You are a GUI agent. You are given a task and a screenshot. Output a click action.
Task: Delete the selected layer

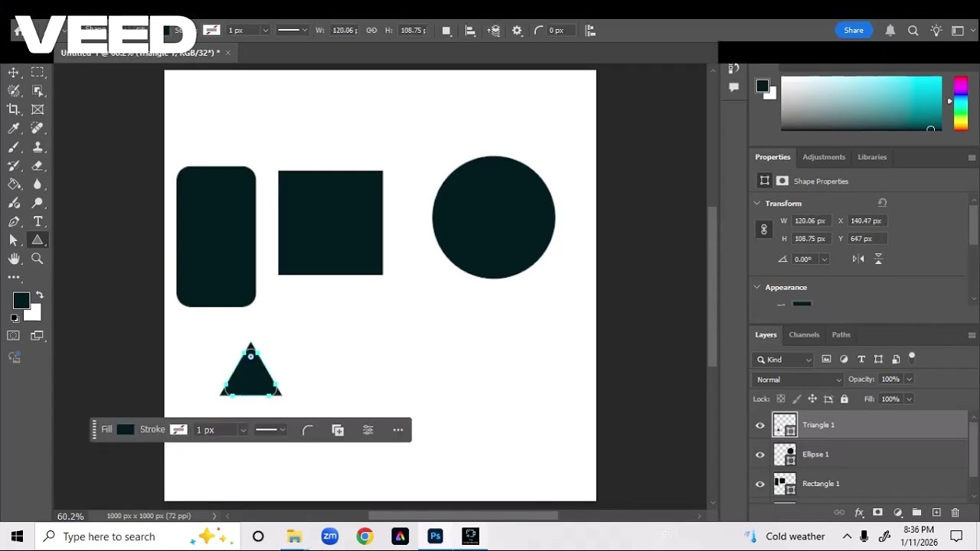click(955, 513)
